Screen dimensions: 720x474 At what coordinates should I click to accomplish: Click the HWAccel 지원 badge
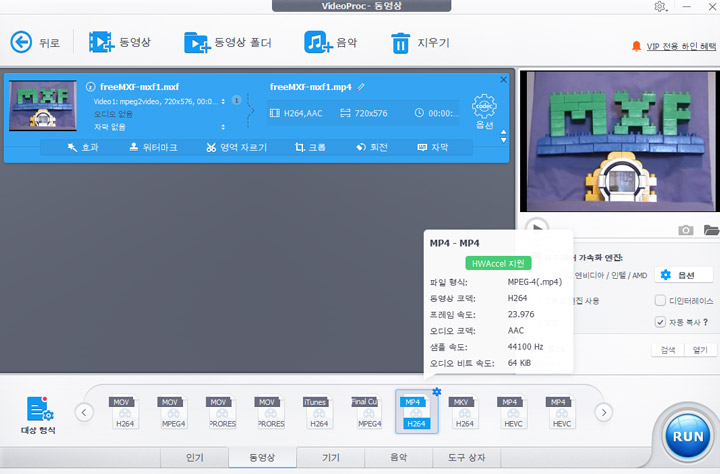[498, 263]
